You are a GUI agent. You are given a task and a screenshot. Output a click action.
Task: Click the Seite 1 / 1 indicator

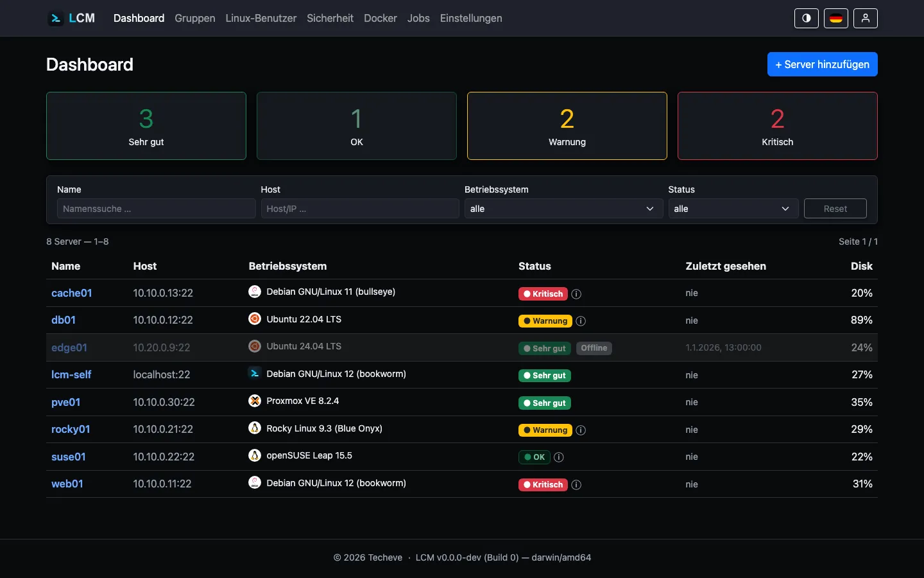[858, 241]
